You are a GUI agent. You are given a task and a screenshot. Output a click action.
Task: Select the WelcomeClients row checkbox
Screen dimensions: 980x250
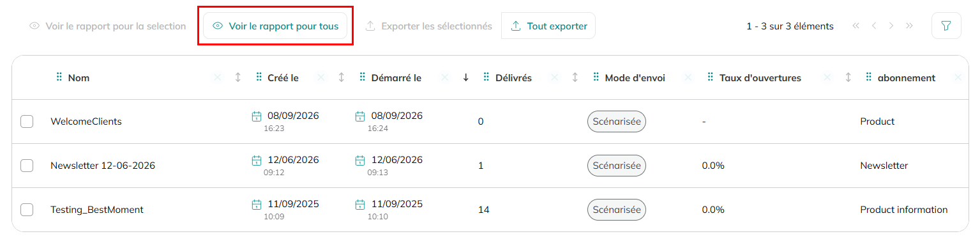[27, 121]
